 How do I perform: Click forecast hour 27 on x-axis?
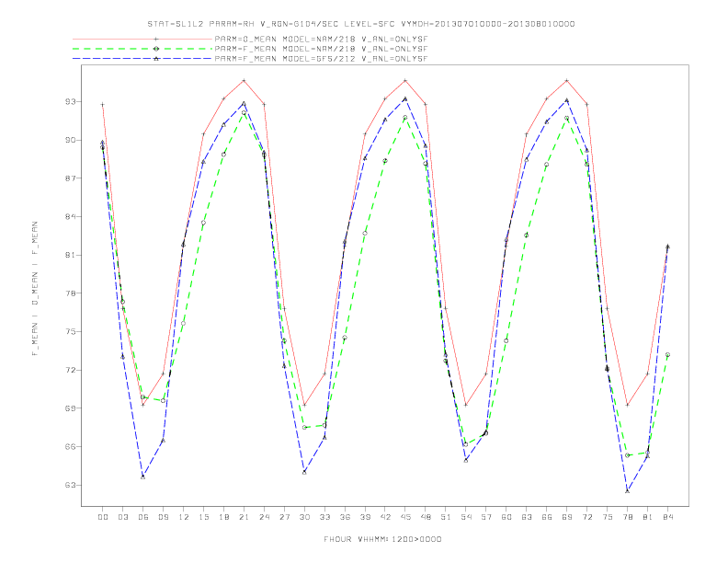point(284,517)
